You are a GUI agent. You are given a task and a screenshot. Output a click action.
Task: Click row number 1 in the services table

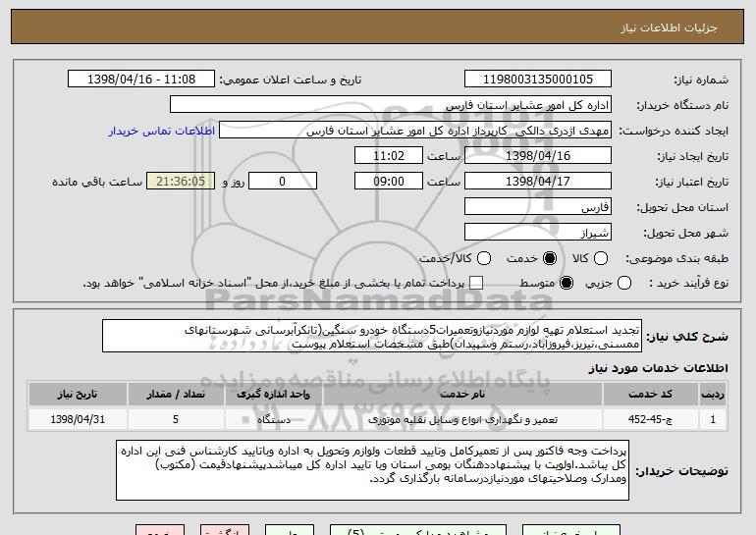713,419
